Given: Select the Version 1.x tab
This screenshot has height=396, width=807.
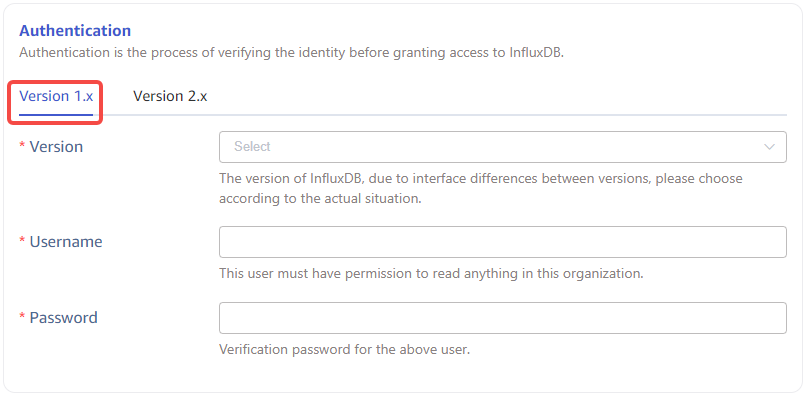Looking at the screenshot, I should click(56, 96).
